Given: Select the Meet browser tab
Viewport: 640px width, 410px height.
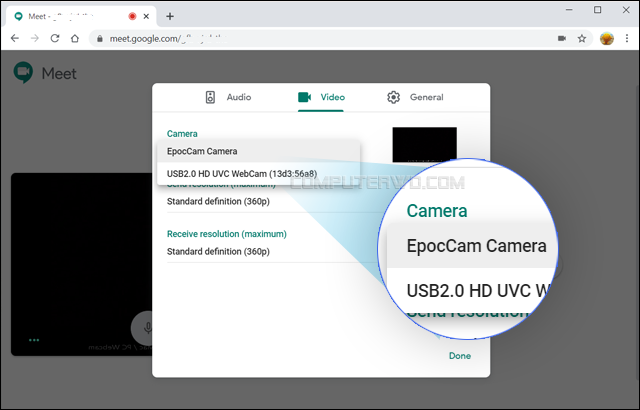Looking at the screenshot, I should click(81, 16).
